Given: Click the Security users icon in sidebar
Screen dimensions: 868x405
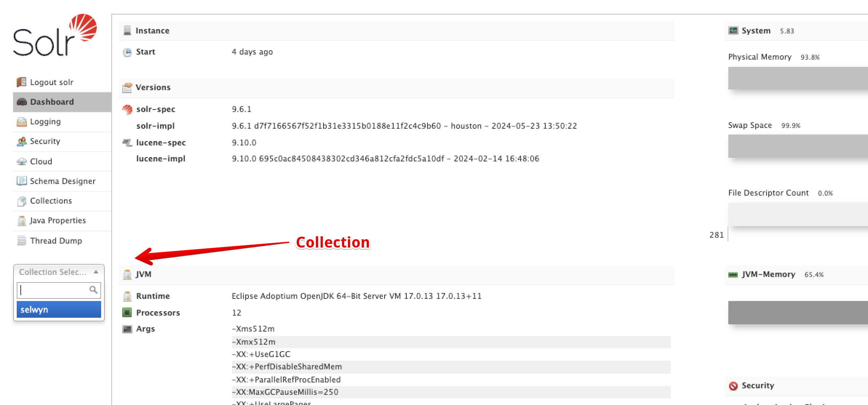Looking at the screenshot, I should coord(22,141).
